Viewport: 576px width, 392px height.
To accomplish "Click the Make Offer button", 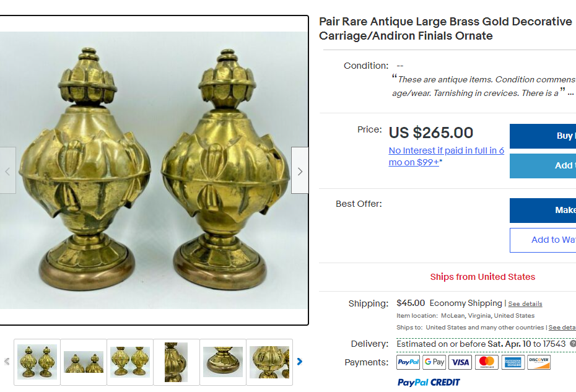I will tap(543, 210).
